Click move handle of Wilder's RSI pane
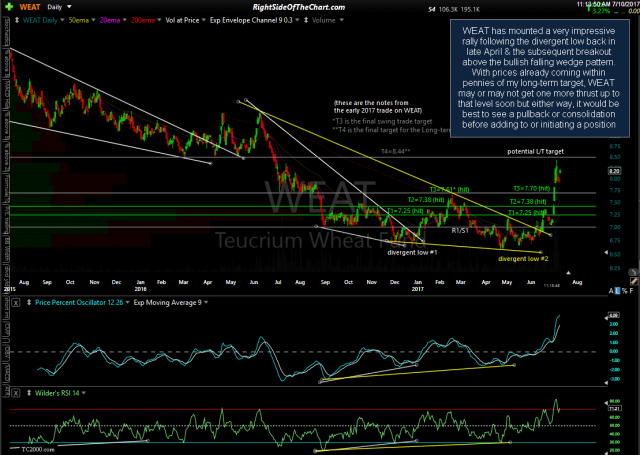 pyautogui.click(x=29, y=393)
